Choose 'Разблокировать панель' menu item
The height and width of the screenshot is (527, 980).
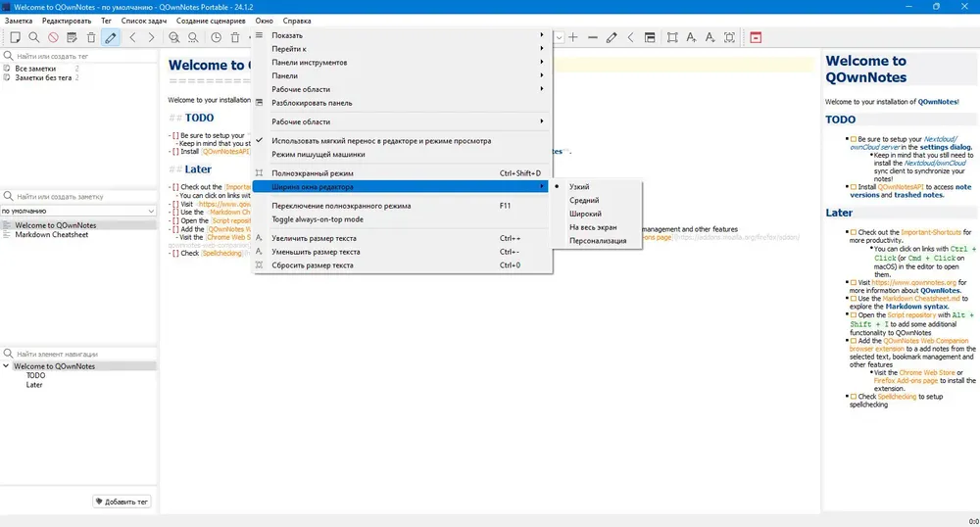[x=400, y=103]
